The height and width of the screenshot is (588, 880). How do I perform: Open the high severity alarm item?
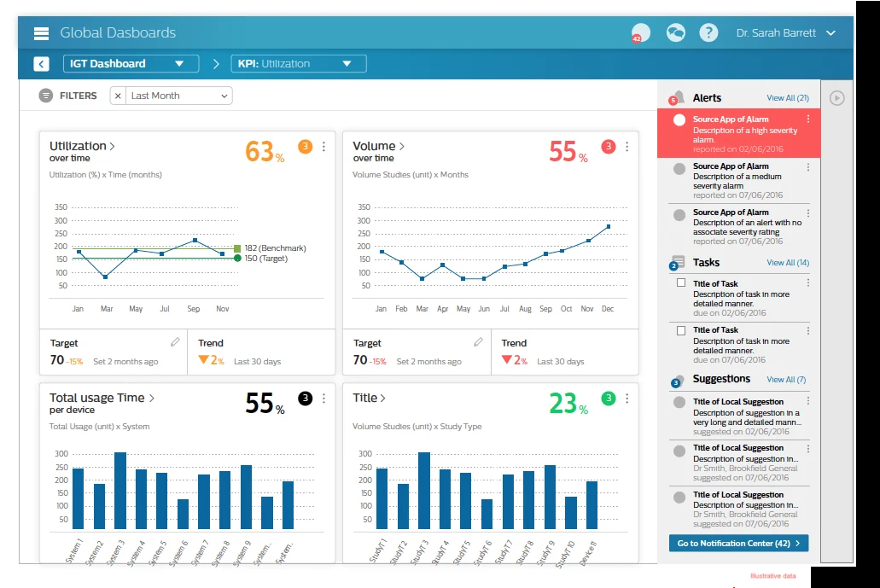pos(738,133)
